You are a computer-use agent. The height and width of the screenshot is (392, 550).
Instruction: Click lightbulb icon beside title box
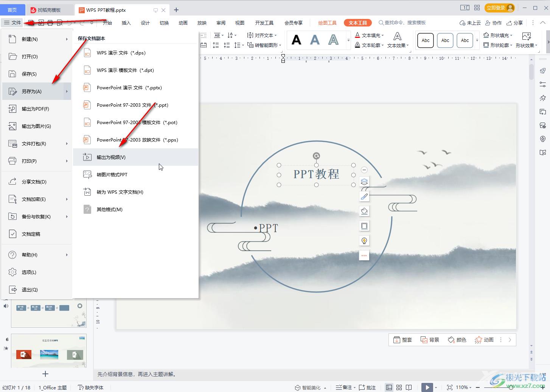tap(364, 241)
